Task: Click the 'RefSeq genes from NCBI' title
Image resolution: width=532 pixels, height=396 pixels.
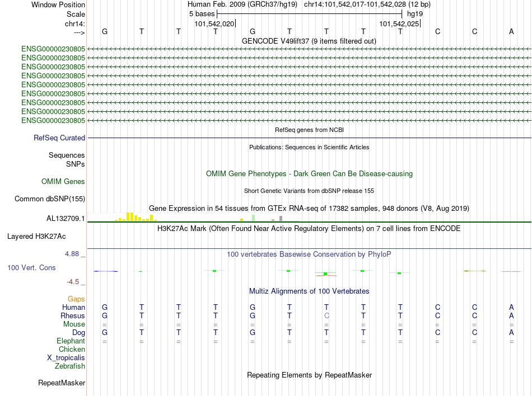Action: pos(310,130)
